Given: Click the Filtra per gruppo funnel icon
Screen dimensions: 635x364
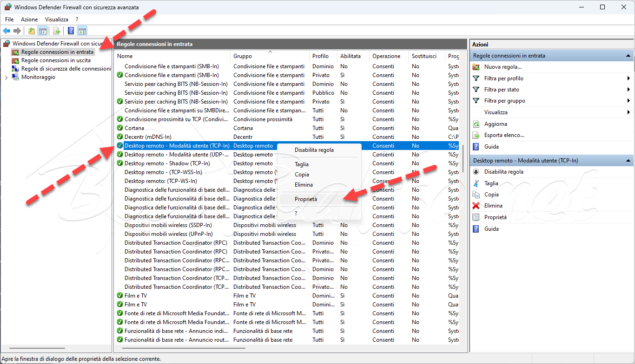Looking at the screenshot, I should (x=476, y=101).
